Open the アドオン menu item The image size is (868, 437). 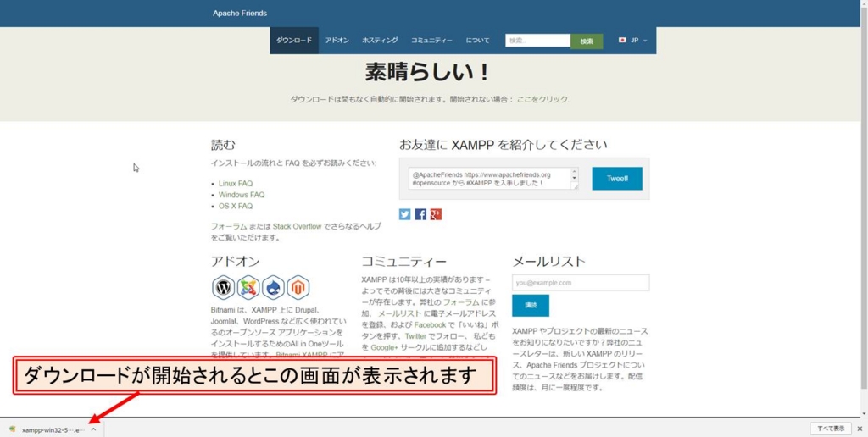coord(337,41)
